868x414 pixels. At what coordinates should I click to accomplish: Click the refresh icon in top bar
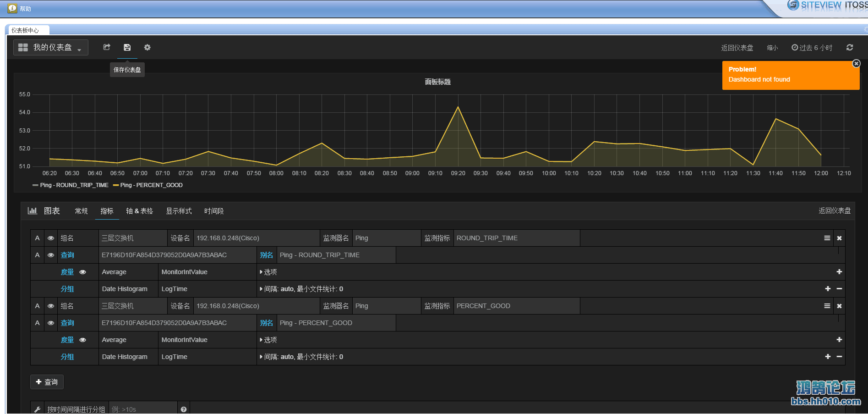tap(850, 47)
